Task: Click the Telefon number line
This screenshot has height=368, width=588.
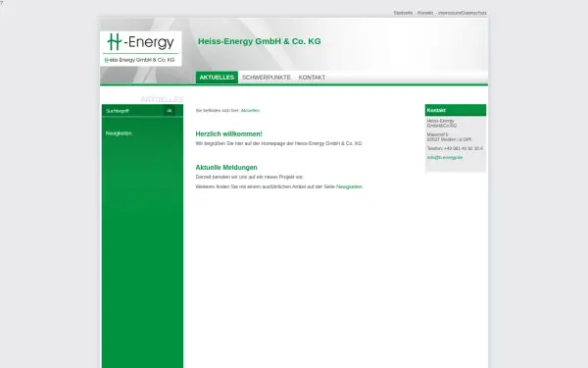Action: [x=455, y=149]
